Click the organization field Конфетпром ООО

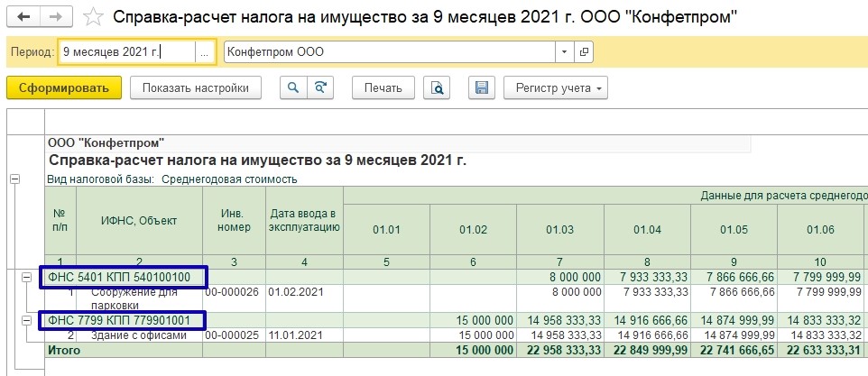[390, 52]
